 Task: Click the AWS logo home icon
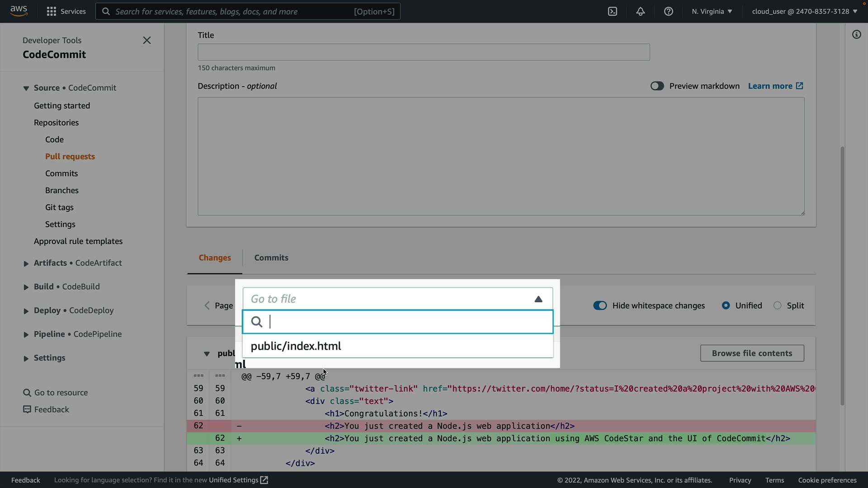pos(19,11)
